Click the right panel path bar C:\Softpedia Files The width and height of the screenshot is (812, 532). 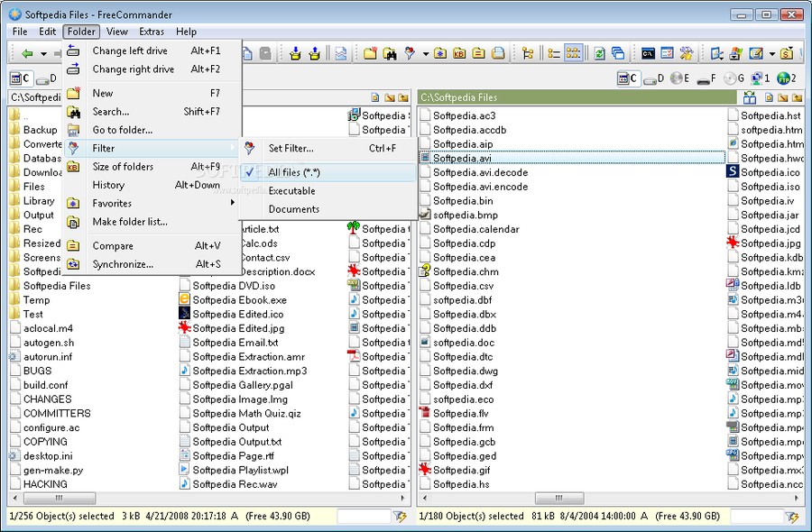pos(577,97)
